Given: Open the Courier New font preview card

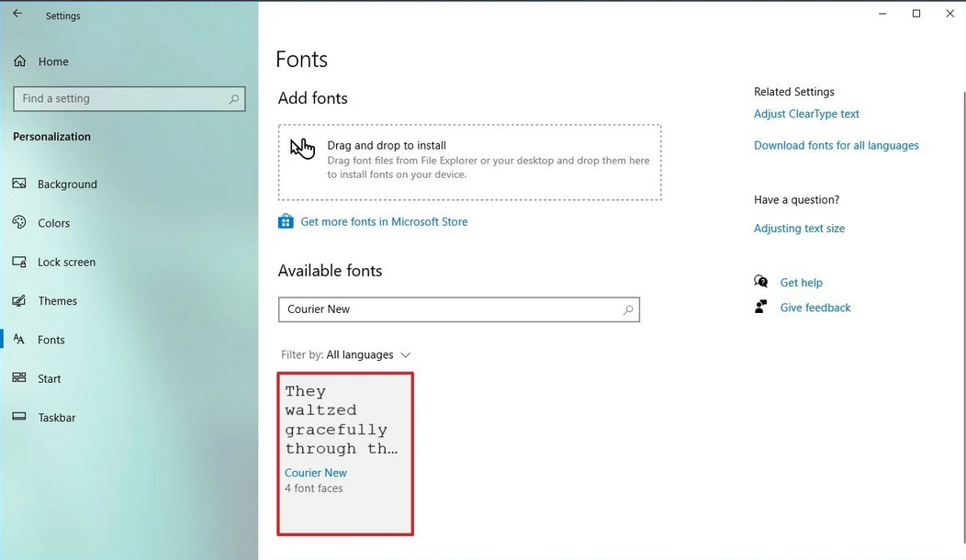Looking at the screenshot, I should click(345, 454).
